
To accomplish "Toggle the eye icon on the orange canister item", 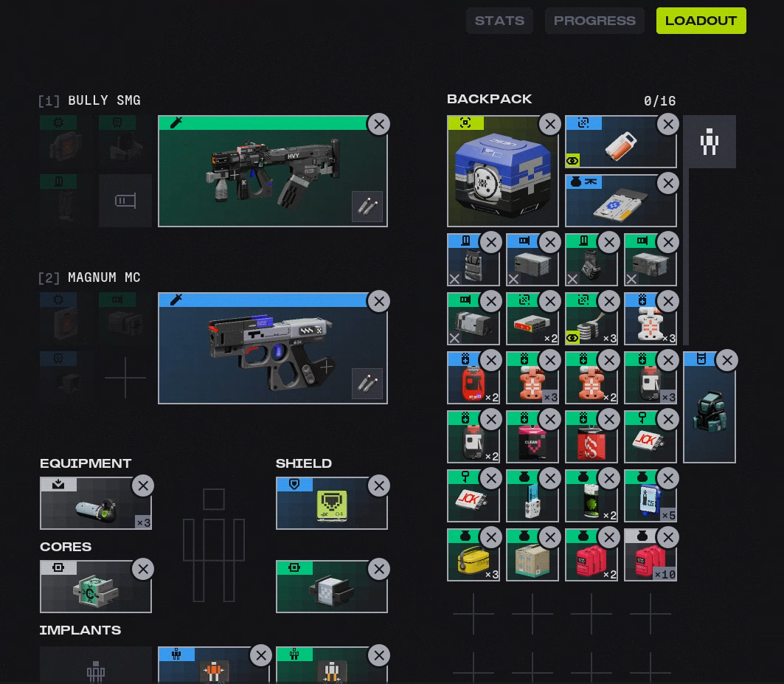I will coord(573,160).
